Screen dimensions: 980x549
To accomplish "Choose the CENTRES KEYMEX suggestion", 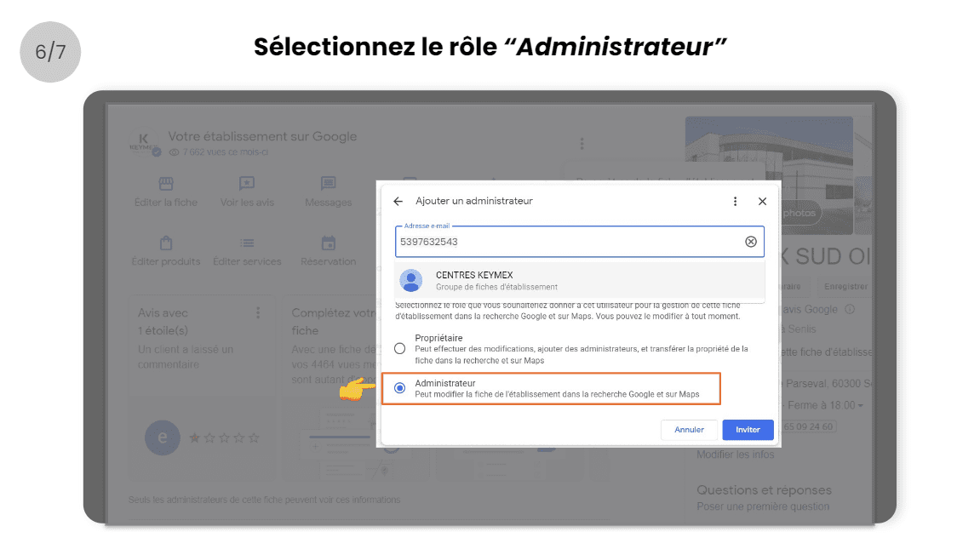I will pyautogui.click(x=579, y=280).
